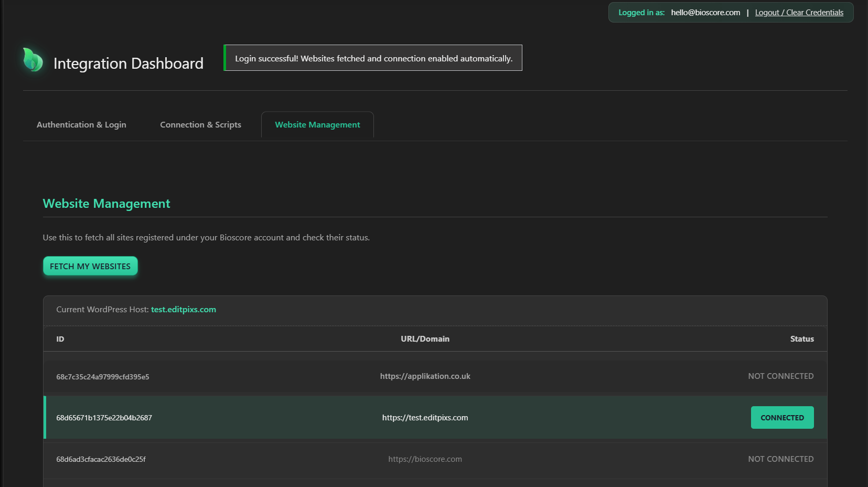This screenshot has width=868, height=487.
Task: Click the Integration Dashboard title
Action: tap(128, 63)
